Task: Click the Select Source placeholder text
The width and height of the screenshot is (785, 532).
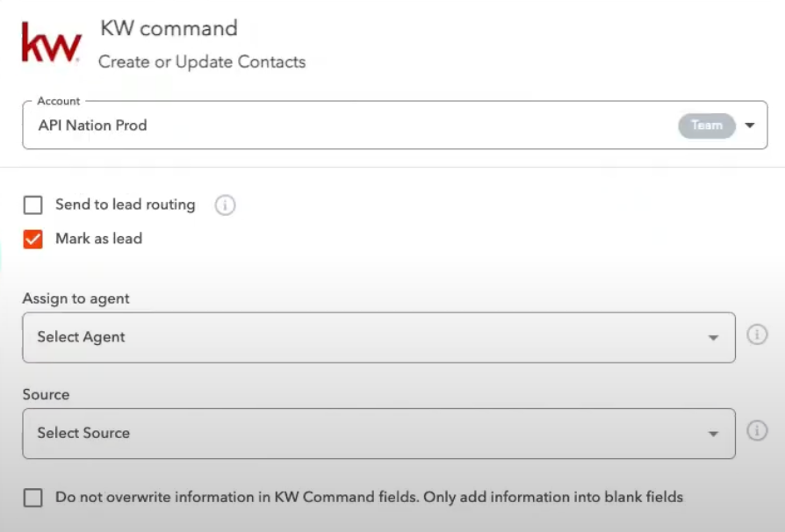Action: tap(83, 433)
